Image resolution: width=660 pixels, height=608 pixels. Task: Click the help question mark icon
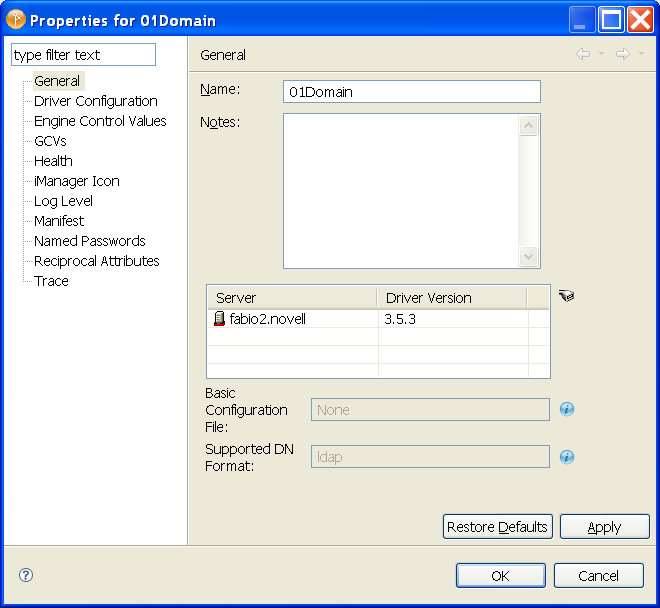tap(26, 575)
